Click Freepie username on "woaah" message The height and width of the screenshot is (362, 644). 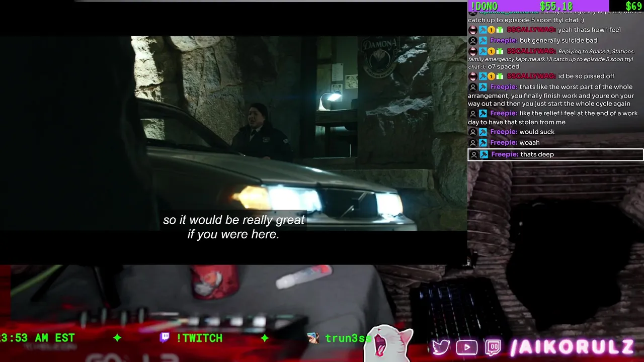(504, 143)
